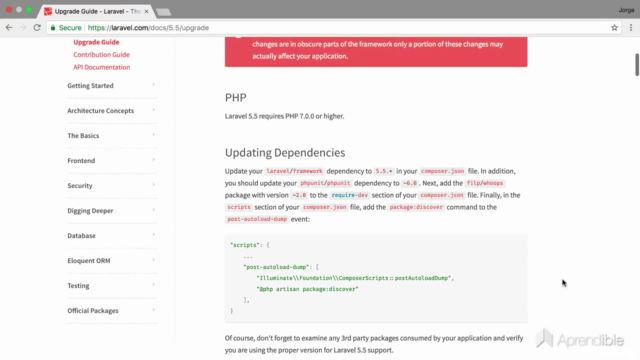Click the red macOS close window button
640x360 pixels.
coord(9,9)
